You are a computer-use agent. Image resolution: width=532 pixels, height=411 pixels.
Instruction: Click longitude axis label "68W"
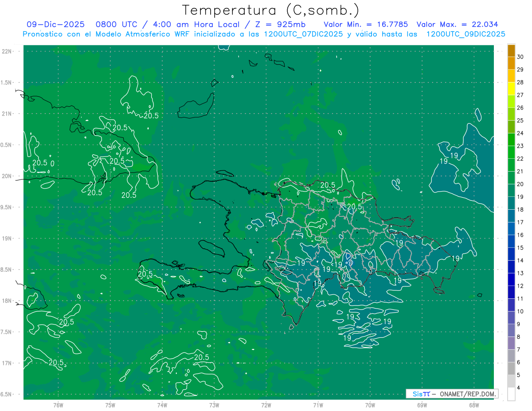(473, 405)
